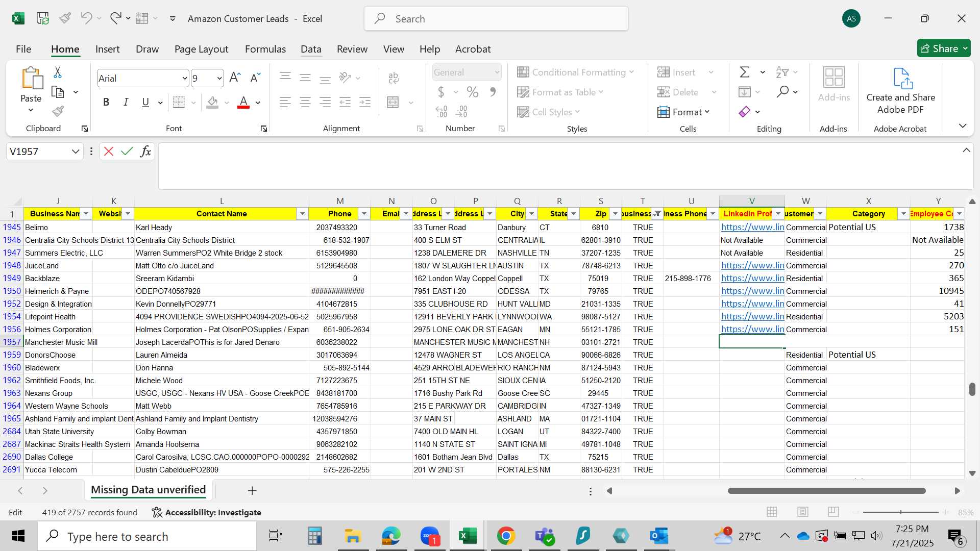Click Create and Share Adobe PDF

point(901,91)
